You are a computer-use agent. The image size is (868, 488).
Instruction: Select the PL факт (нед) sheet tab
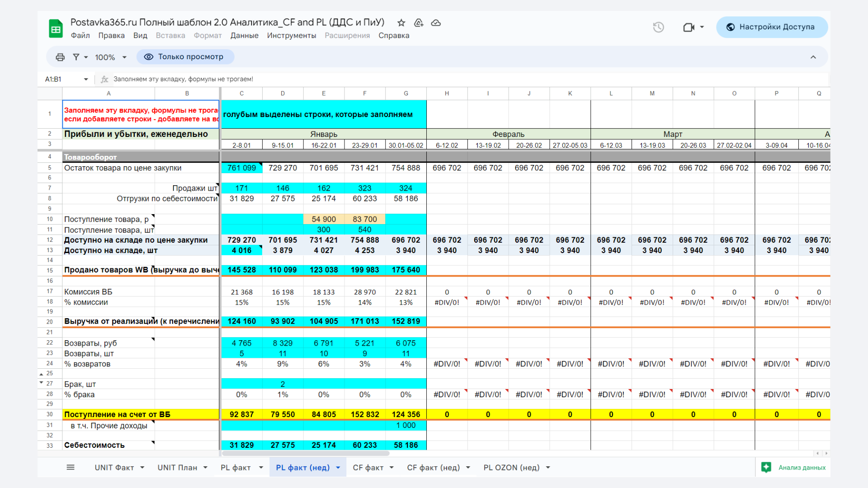tap(302, 468)
